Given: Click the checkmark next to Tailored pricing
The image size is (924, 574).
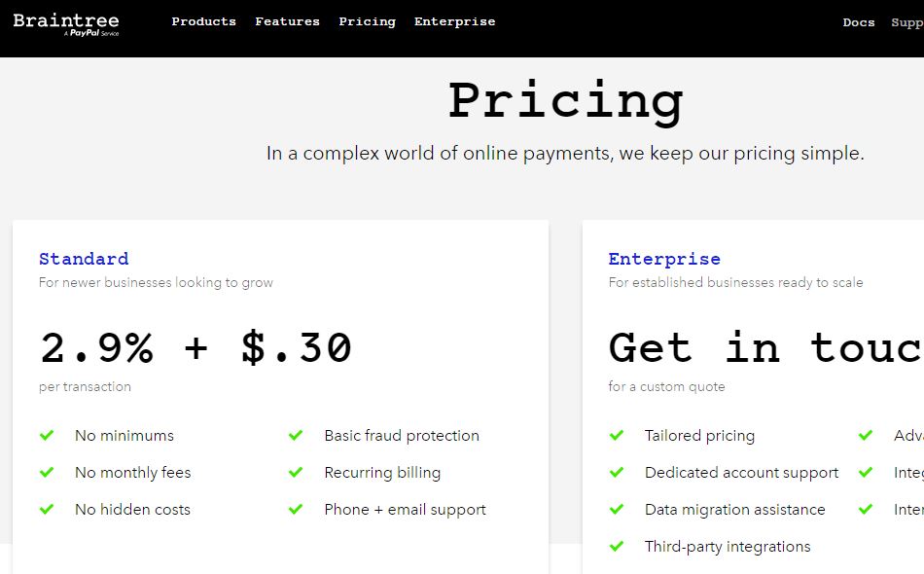Looking at the screenshot, I should click(x=617, y=436).
